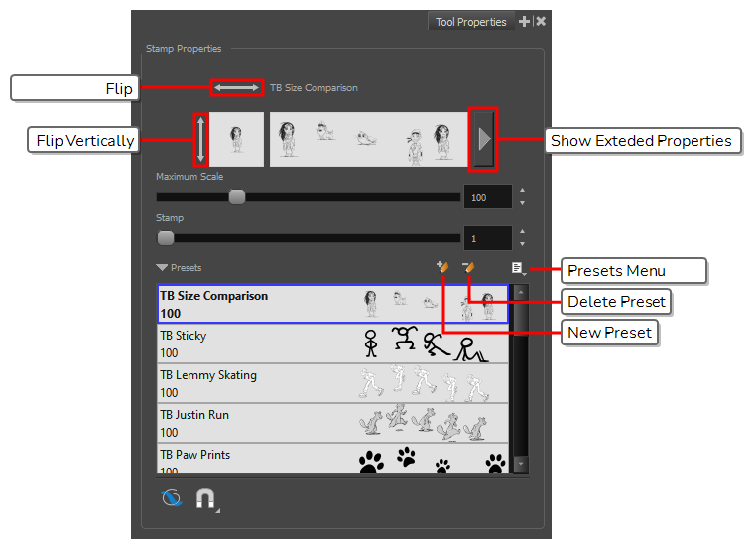
Task: Show Extended Properties arrow button
Action: coord(483,139)
